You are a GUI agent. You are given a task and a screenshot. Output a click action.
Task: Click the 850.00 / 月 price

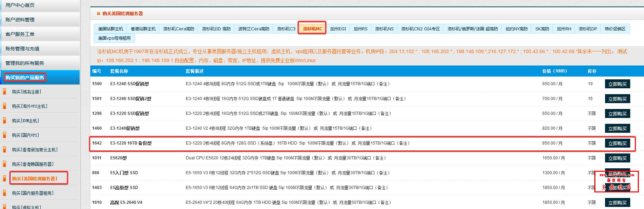click(x=552, y=143)
